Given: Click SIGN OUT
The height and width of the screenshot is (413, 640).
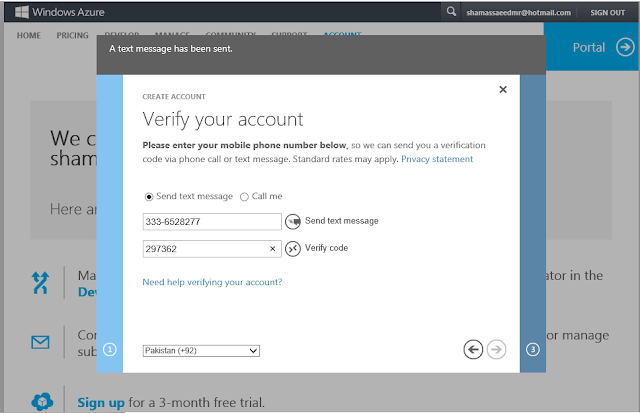Looking at the screenshot, I should click(x=607, y=13).
